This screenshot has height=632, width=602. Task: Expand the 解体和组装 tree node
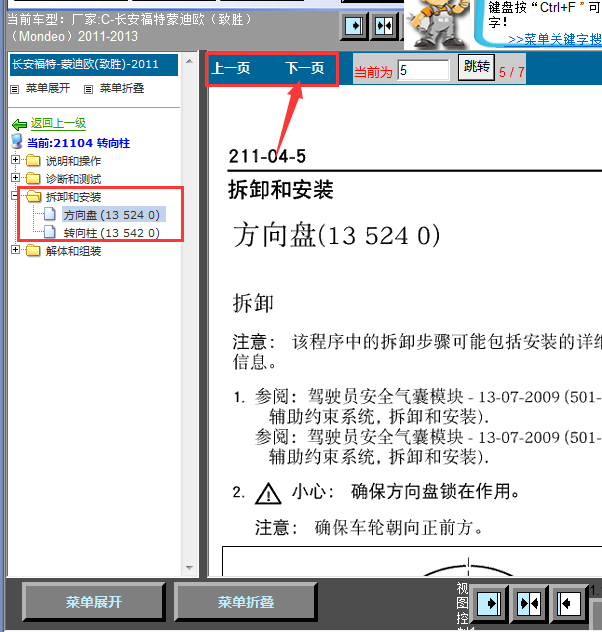pyautogui.click(x=15, y=249)
